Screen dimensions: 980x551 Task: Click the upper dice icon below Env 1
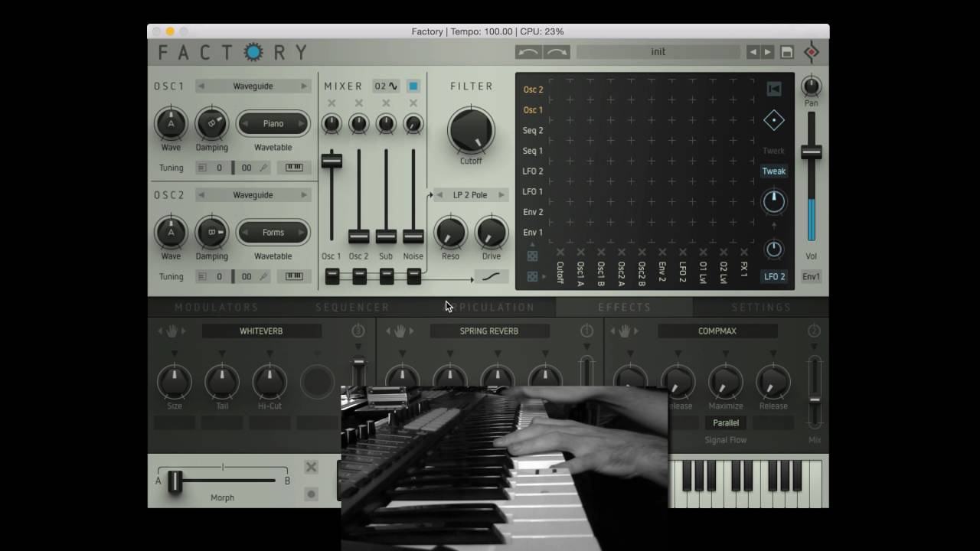[x=532, y=256]
